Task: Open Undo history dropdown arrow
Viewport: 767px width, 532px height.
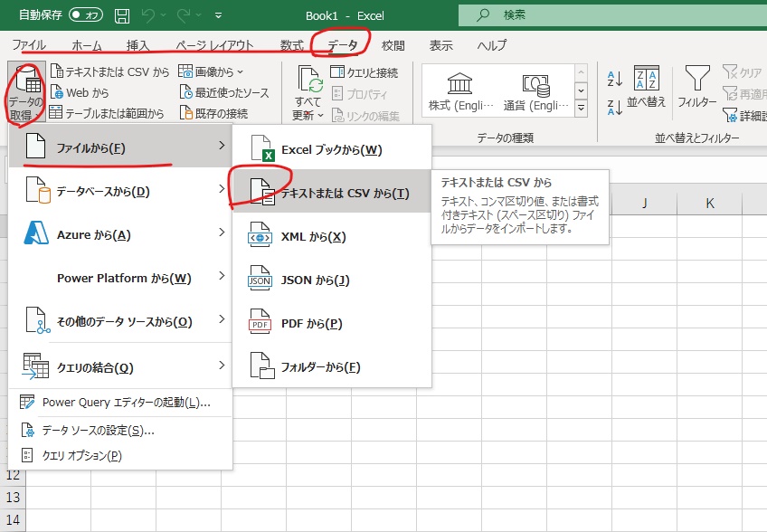Action: point(163,15)
